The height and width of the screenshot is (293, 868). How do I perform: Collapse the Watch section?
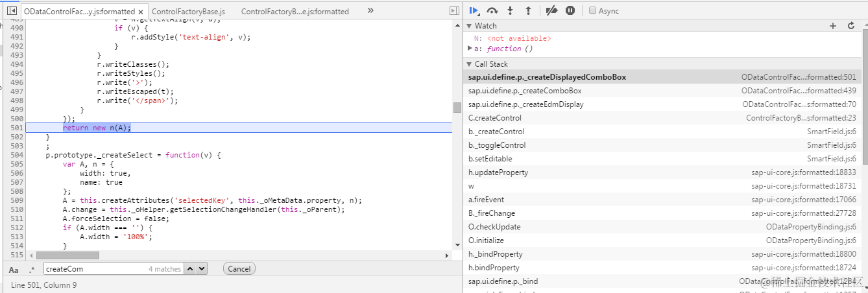[x=470, y=26]
